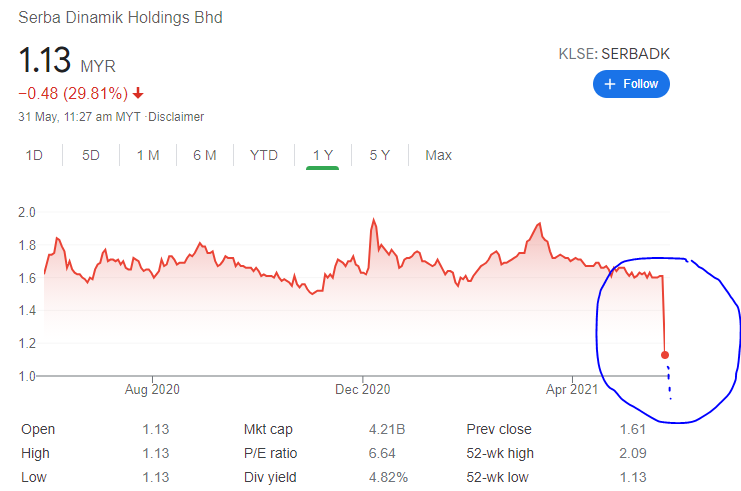Open the 6 M chart tab
Image resolution: width=741 pixels, height=491 pixels.
(205, 155)
